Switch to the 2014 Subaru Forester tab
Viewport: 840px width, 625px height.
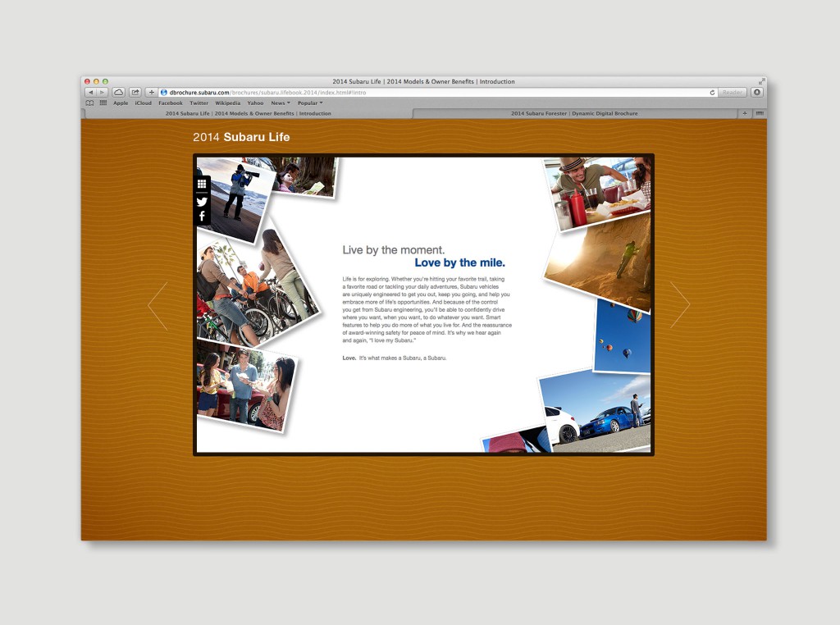tap(574, 113)
